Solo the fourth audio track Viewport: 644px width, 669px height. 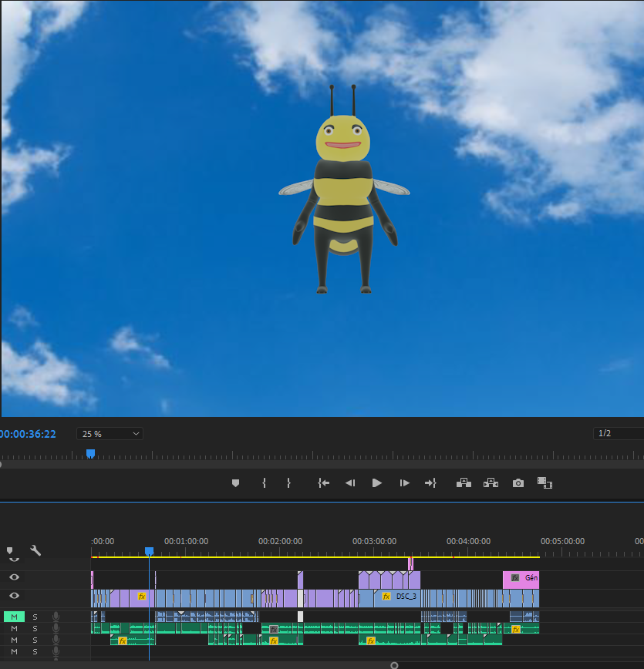pyautogui.click(x=35, y=651)
